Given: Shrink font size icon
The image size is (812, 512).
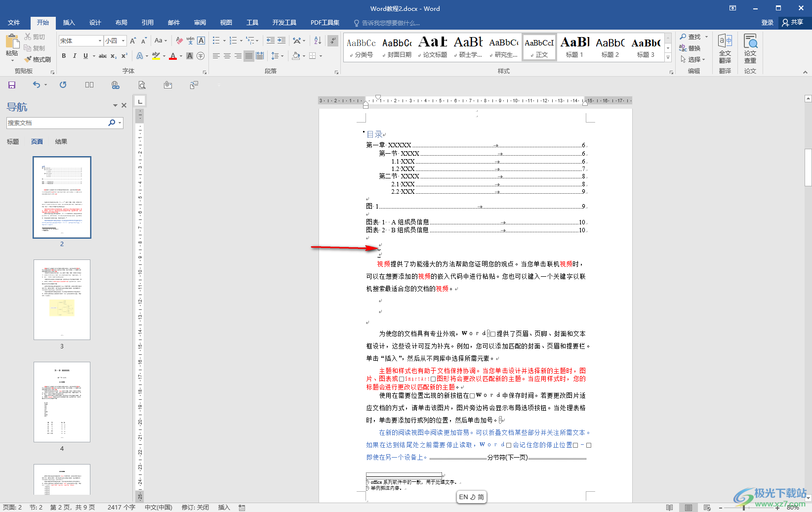Looking at the screenshot, I should (x=144, y=41).
